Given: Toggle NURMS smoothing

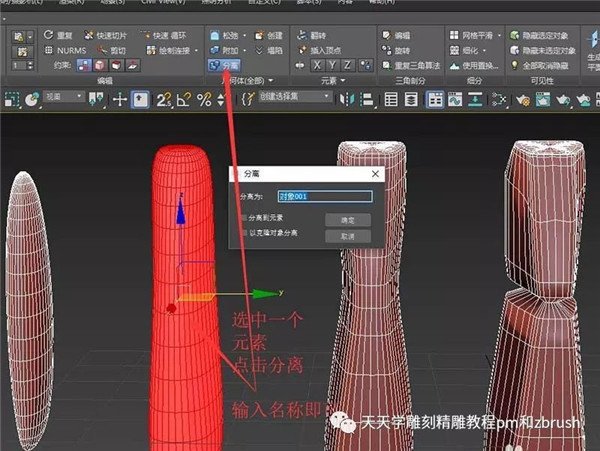Looking at the screenshot, I should [x=65, y=50].
